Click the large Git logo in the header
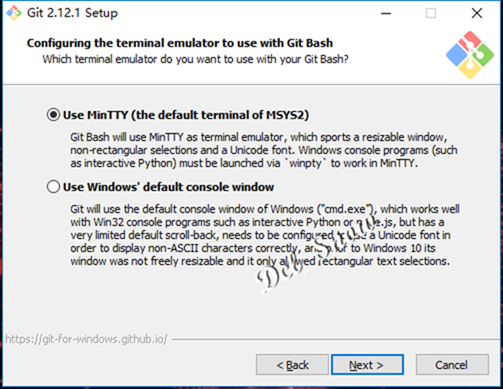Image resolution: width=503 pixels, height=389 pixels. pos(470,55)
